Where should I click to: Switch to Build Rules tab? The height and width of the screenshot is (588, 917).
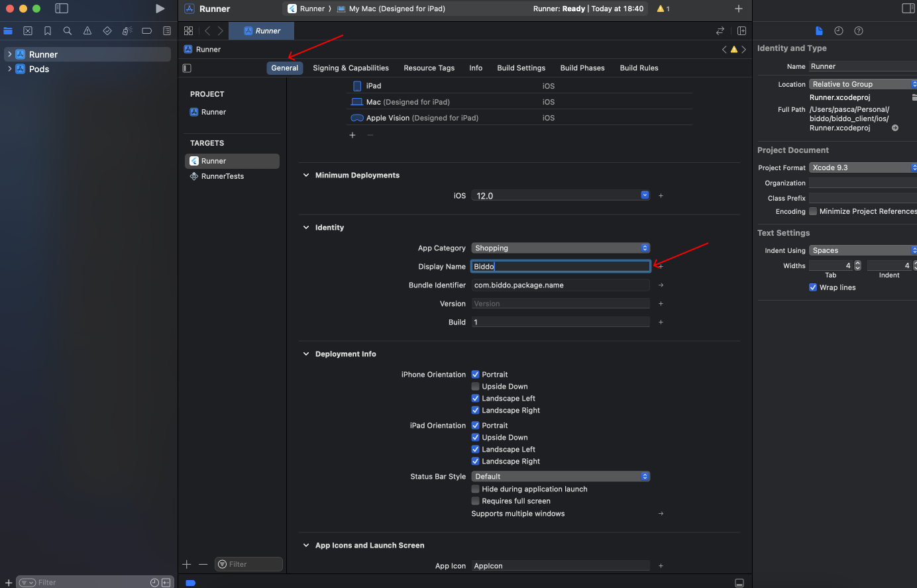pos(639,68)
